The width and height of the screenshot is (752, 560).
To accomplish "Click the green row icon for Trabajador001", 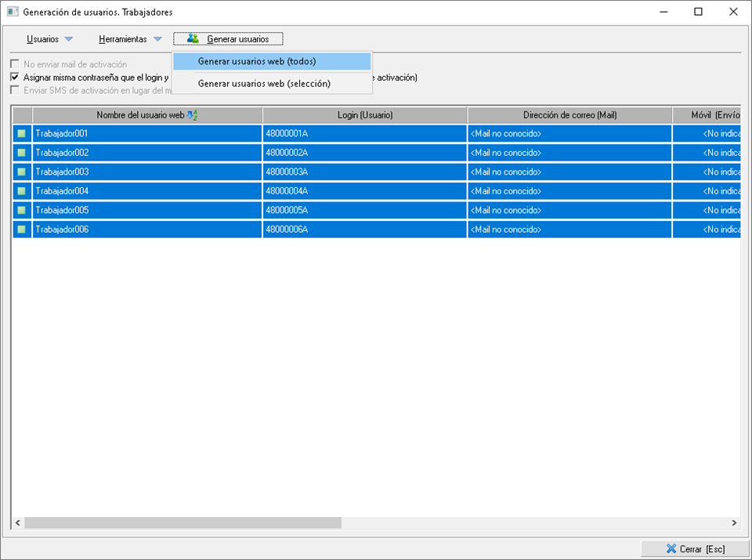I will coord(22,134).
